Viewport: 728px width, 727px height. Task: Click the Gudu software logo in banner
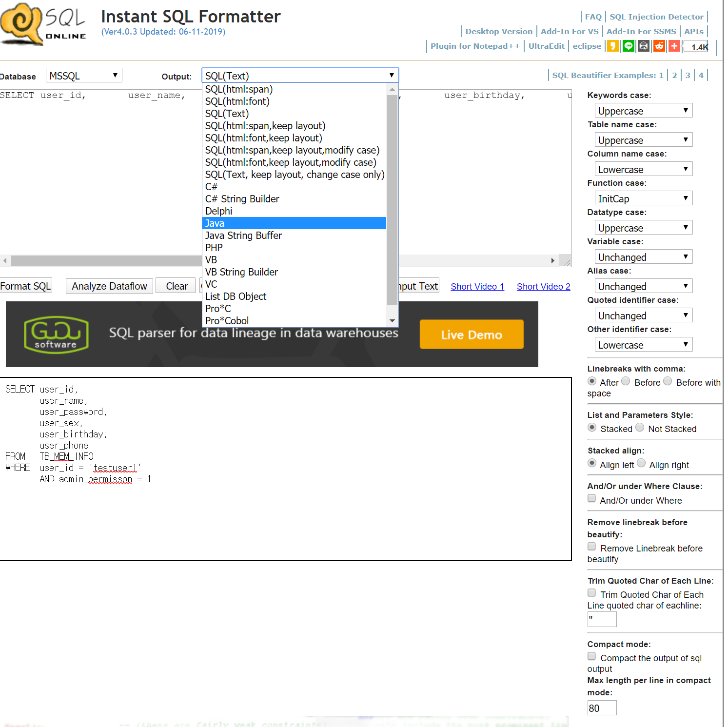56,334
